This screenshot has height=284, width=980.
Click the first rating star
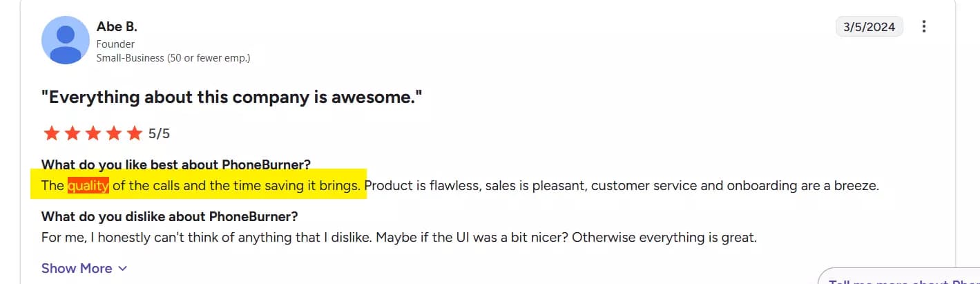(x=51, y=133)
